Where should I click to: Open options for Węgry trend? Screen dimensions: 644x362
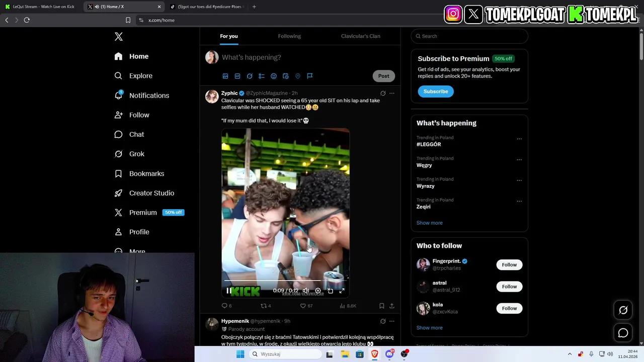point(519,160)
